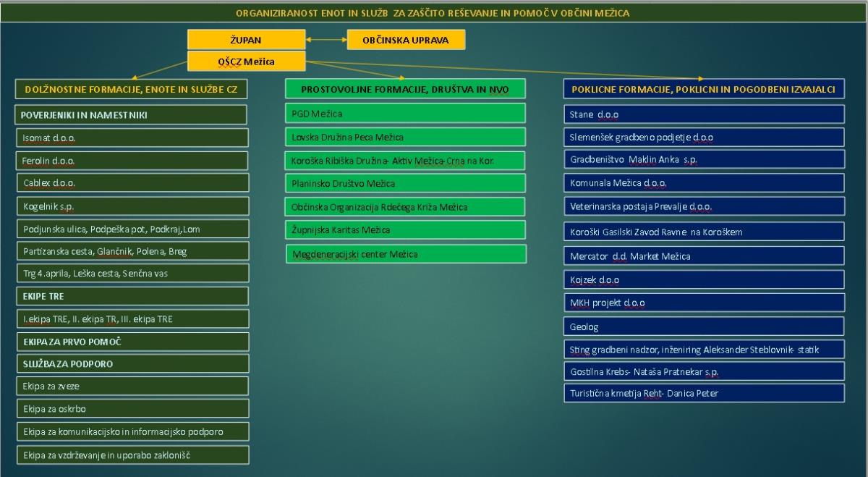Select the Geolog box
Viewport: 868px width, 477px height.
pyautogui.click(x=704, y=326)
